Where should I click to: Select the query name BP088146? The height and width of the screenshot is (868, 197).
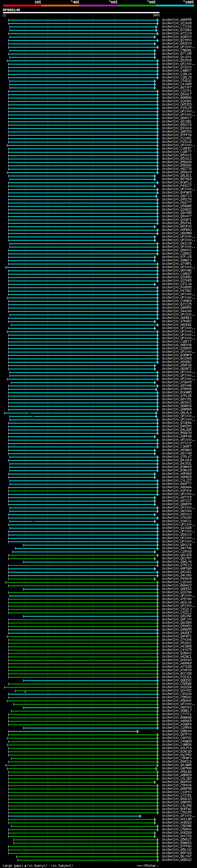click(x=11, y=10)
